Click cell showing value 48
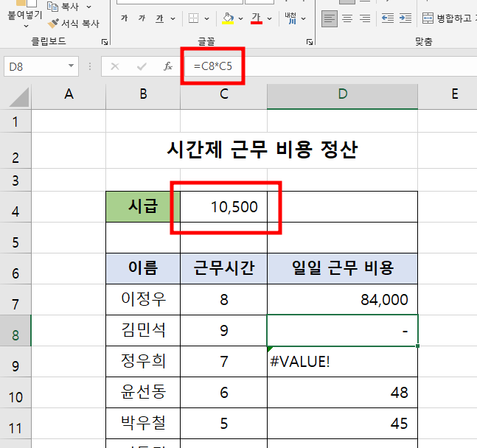This screenshot has width=477, height=448. 342,393
